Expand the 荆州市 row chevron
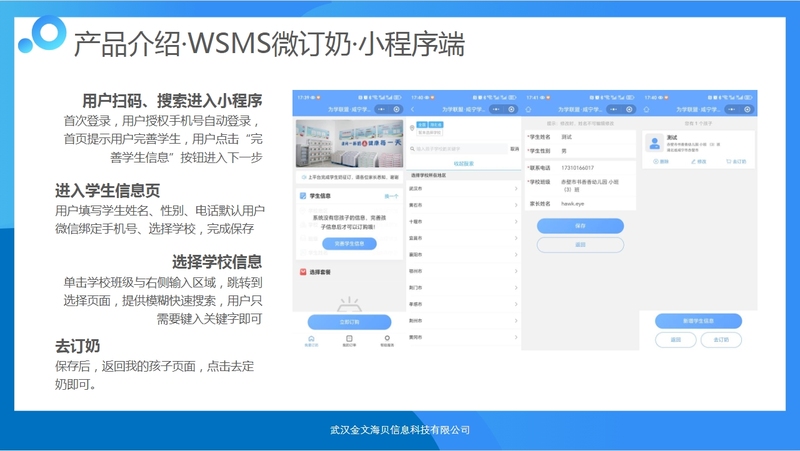 [516, 320]
